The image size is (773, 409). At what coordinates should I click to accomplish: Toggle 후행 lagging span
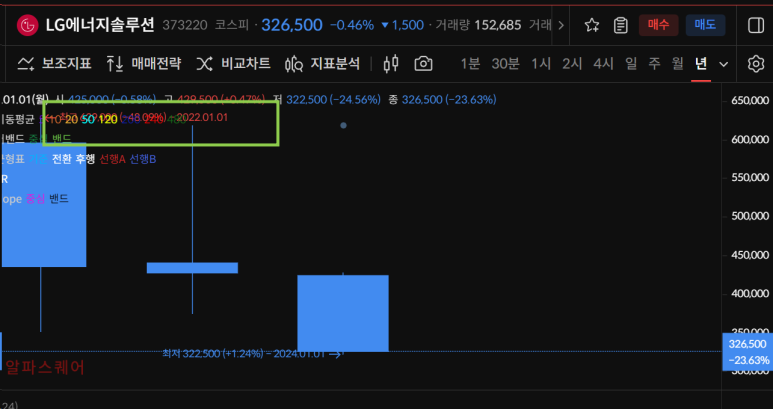click(x=85, y=159)
